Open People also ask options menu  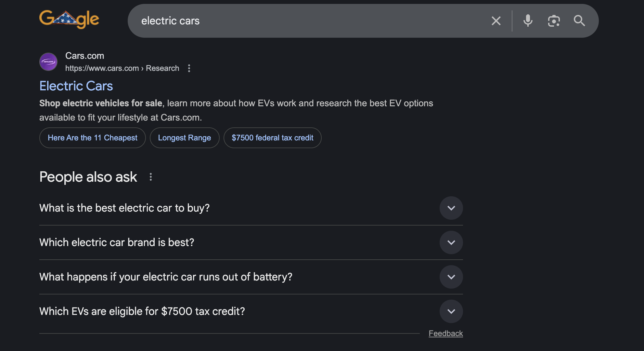150,177
